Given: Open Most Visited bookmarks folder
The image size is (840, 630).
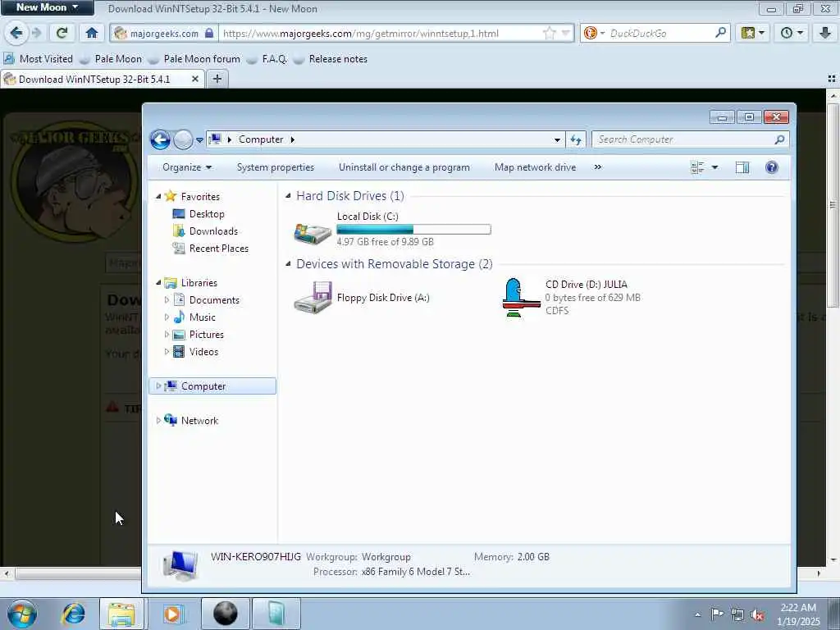Looking at the screenshot, I should (38, 59).
